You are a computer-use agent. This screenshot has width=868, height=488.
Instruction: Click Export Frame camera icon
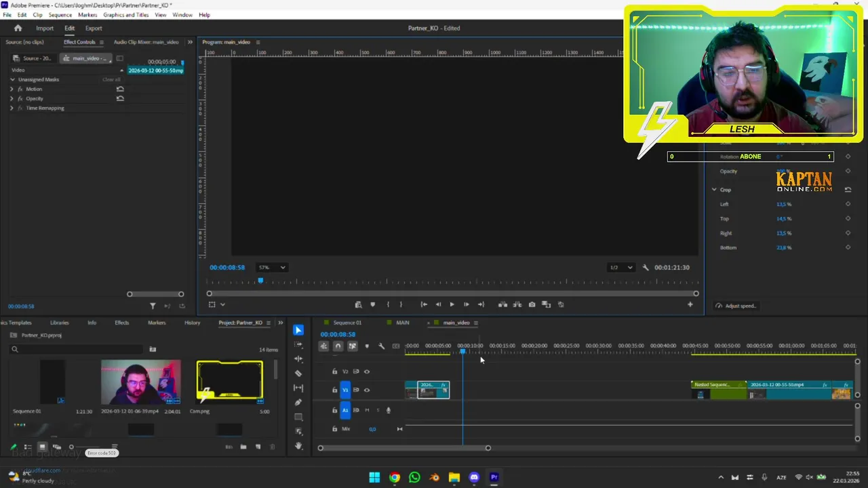[x=532, y=304]
